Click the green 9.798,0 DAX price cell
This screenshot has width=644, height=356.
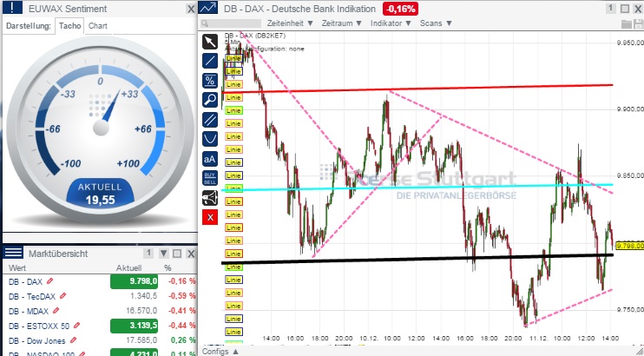pos(134,281)
